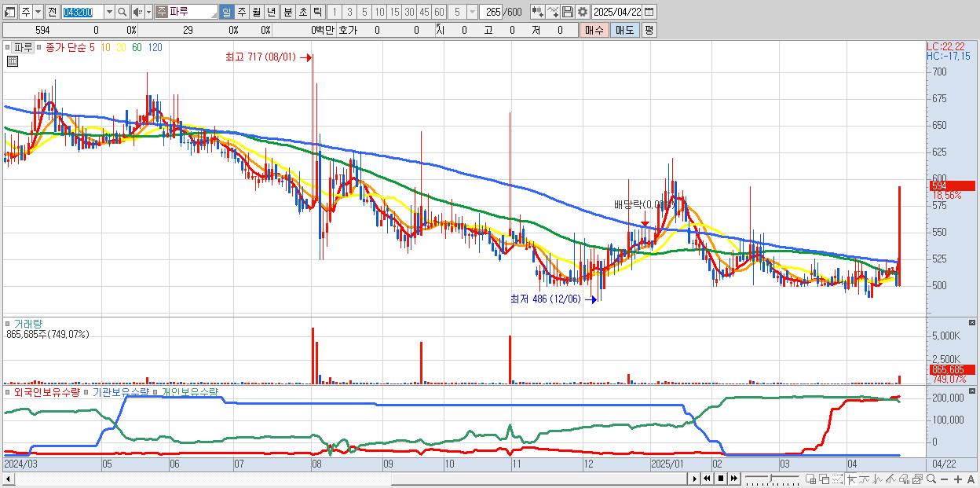
Task: Click the 주 badge before stock name
Action: 161,12
